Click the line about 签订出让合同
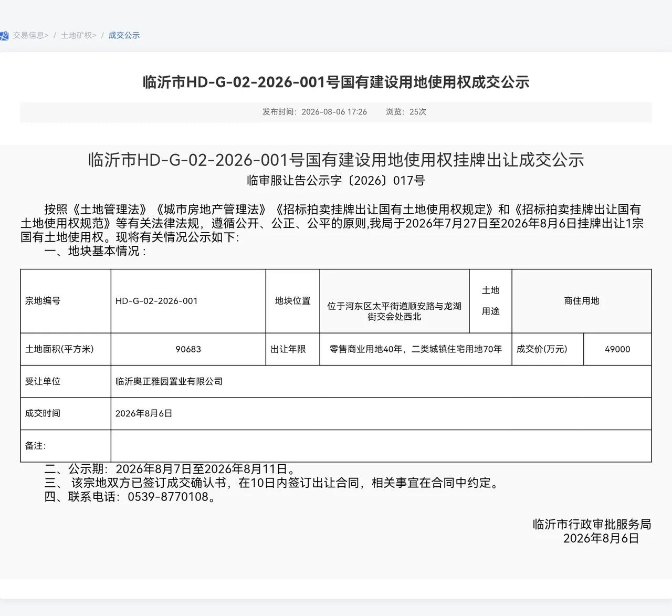Screen dimensions: 672x616 click(x=271, y=483)
